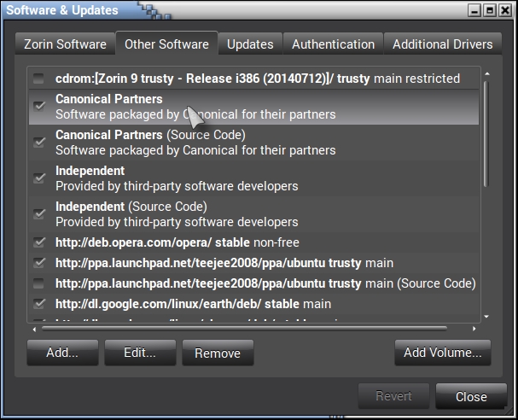Viewport: 518px width, 420px height.
Task: Click the vertical scrollbar down arrow
Action: tap(486, 316)
